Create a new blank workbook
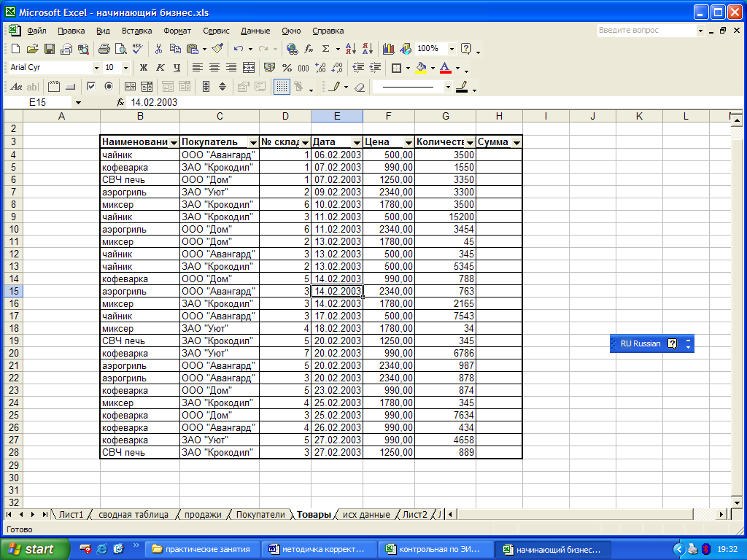747x560 pixels. 15,49
